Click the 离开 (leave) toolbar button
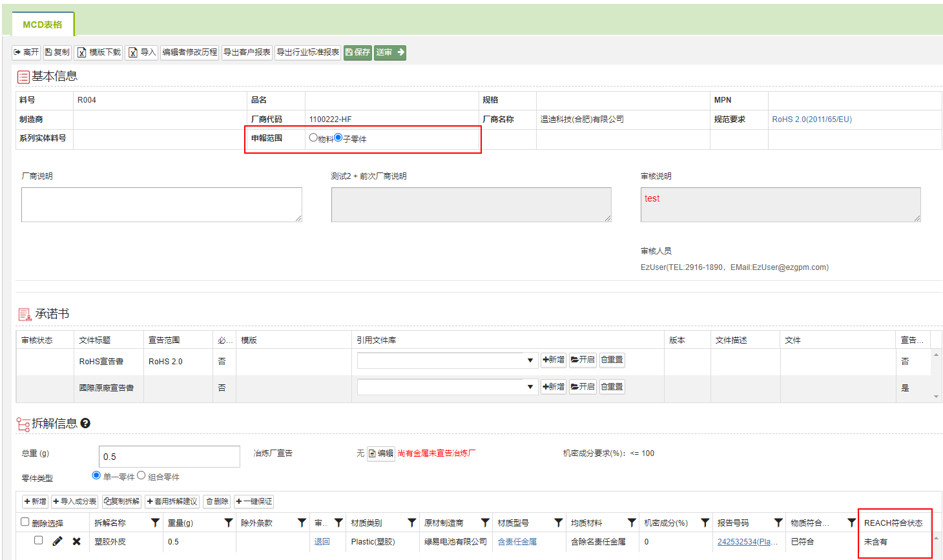 26,52
